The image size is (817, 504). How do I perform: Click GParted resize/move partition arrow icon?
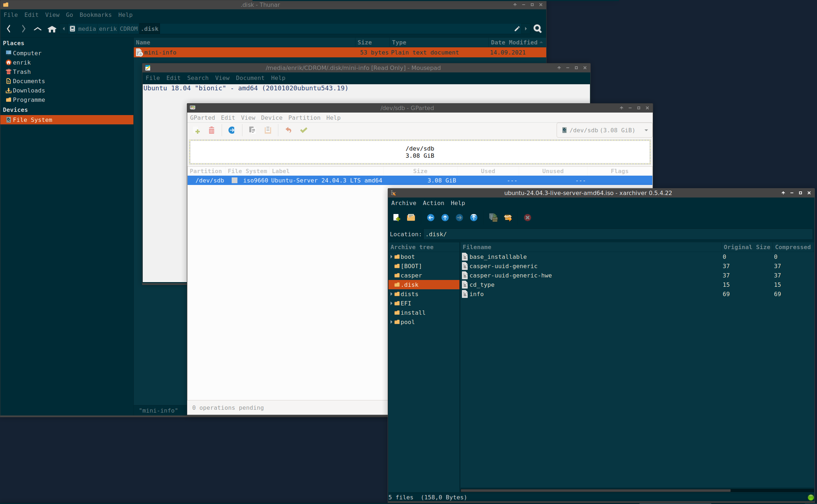pyautogui.click(x=231, y=130)
